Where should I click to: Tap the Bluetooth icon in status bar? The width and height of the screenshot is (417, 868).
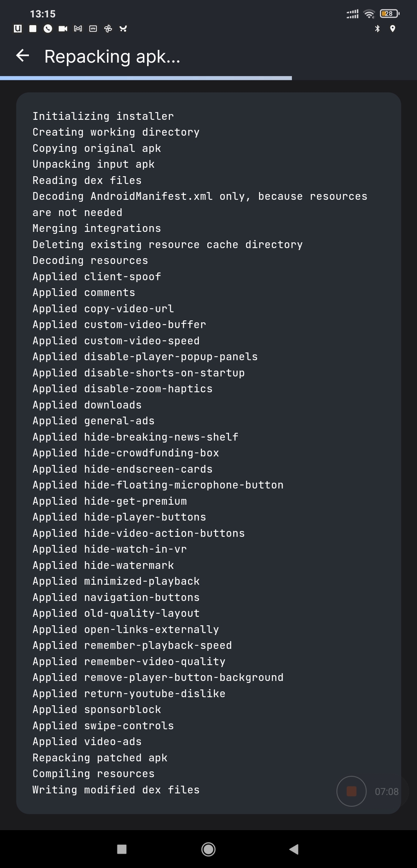377,28
